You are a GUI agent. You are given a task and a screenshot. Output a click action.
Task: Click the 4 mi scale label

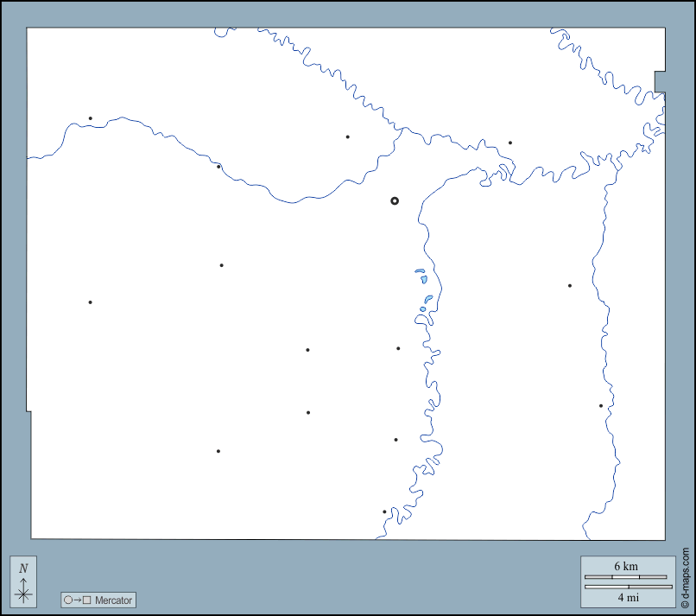[626, 597]
